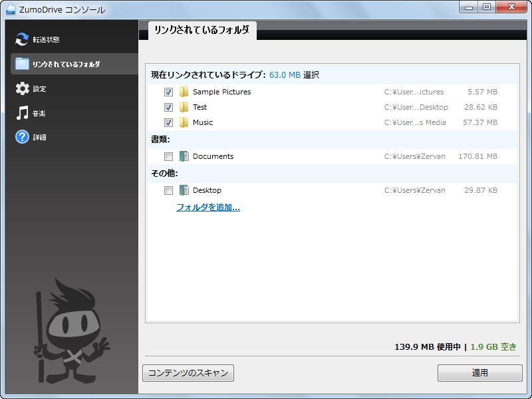Image resolution: width=532 pixels, height=399 pixels.
Task: Click the Desktop document icon
Action: click(184, 190)
